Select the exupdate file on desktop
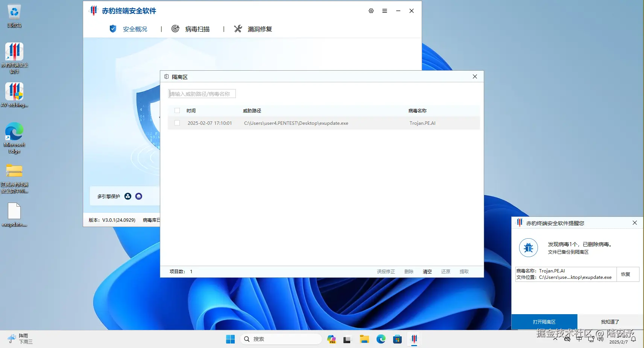Screen dimensions: 644x348 [x=14, y=215]
